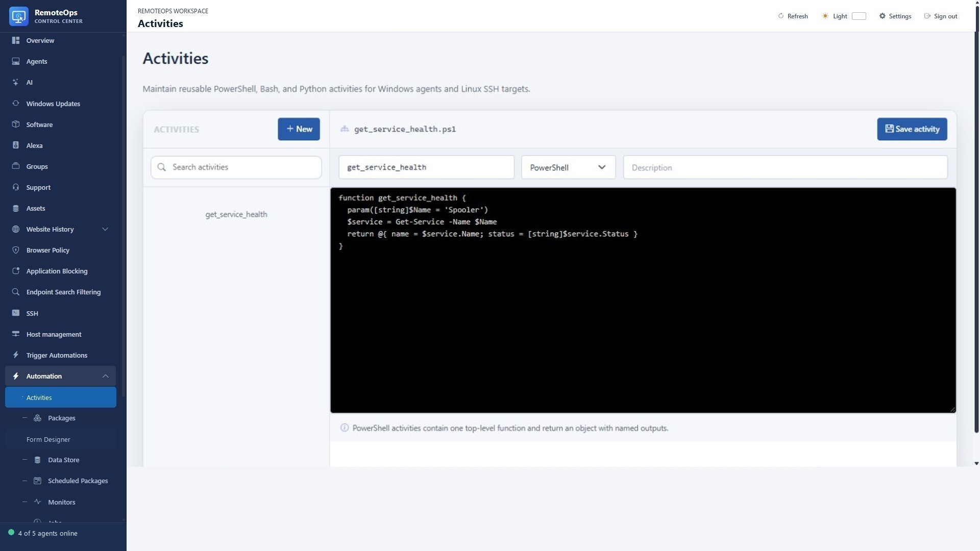Click inside the PowerShell code editor

[x=643, y=300]
